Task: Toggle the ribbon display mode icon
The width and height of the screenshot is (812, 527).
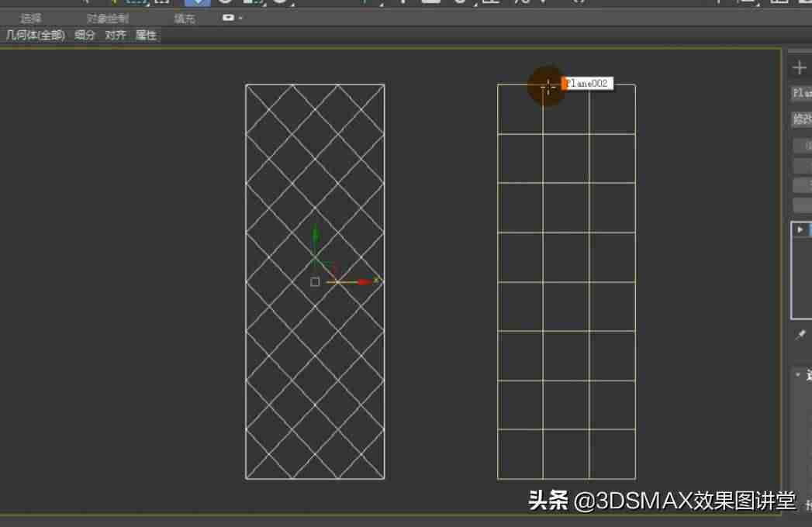Action: click(x=228, y=18)
